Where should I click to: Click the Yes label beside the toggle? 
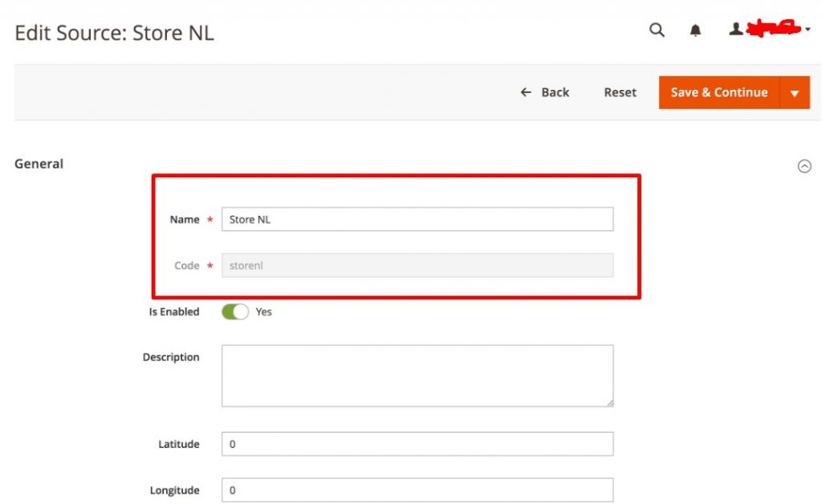[263, 312]
